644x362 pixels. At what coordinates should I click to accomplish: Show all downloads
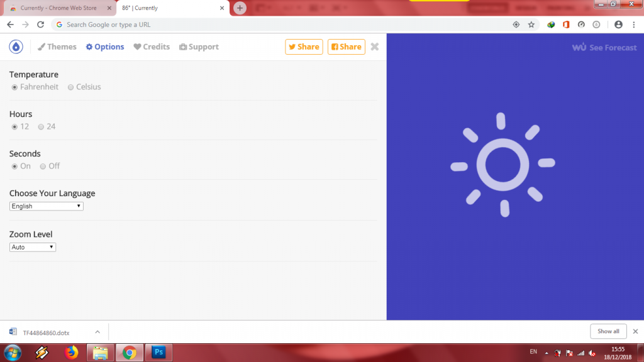pyautogui.click(x=608, y=331)
